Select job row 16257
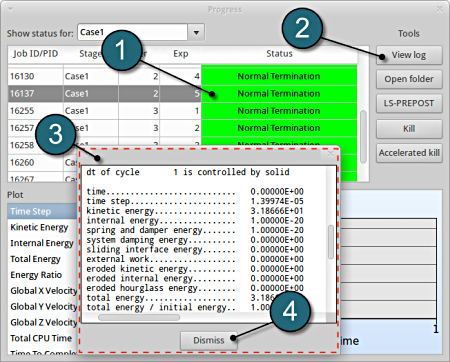Image resolution: width=450 pixels, height=362 pixels. pyautogui.click(x=182, y=128)
